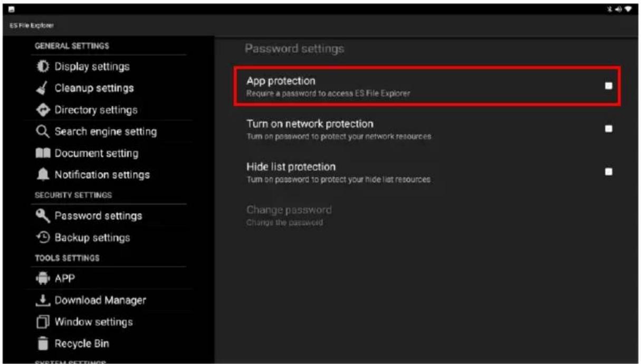The width and height of the screenshot is (641, 364).
Task: Click 'protect your network resources' description
Action: tap(339, 137)
